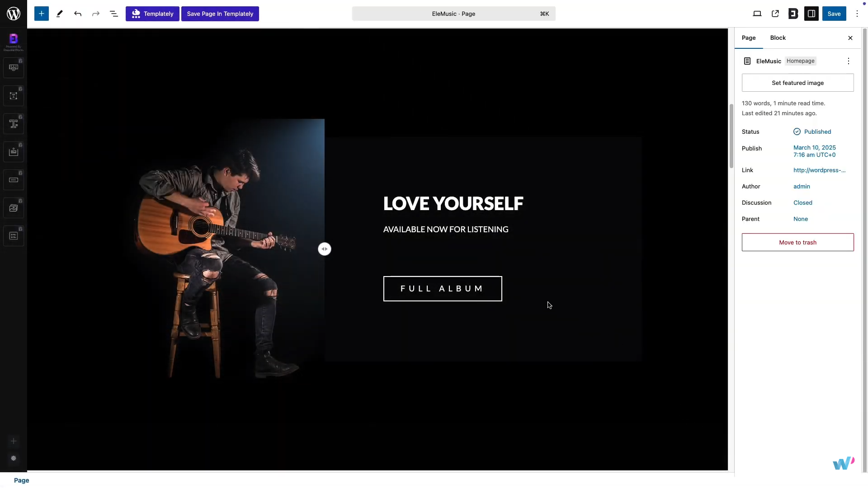
Task: Undo the last change
Action: pos(78,14)
